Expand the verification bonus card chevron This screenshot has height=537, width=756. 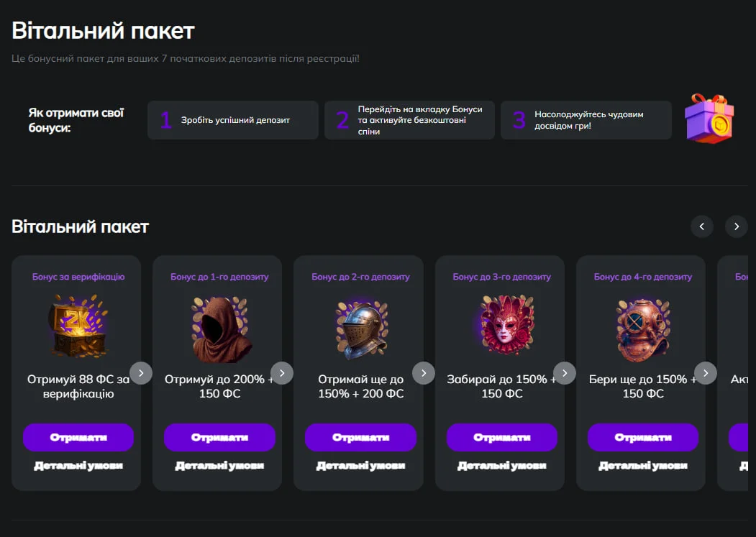[142, 373]
